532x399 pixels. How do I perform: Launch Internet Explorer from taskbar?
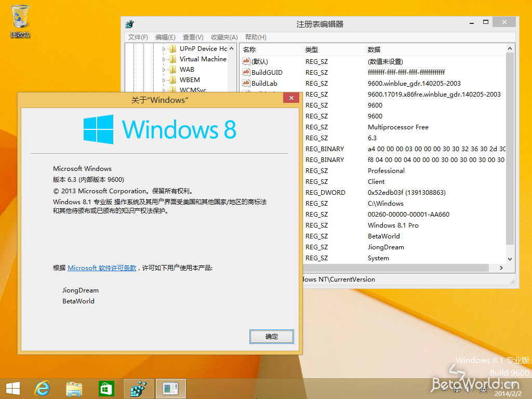42,388
